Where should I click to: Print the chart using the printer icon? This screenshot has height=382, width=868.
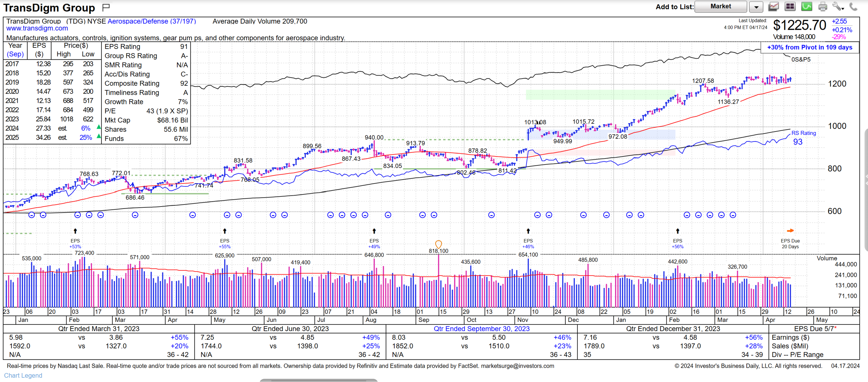823,6
